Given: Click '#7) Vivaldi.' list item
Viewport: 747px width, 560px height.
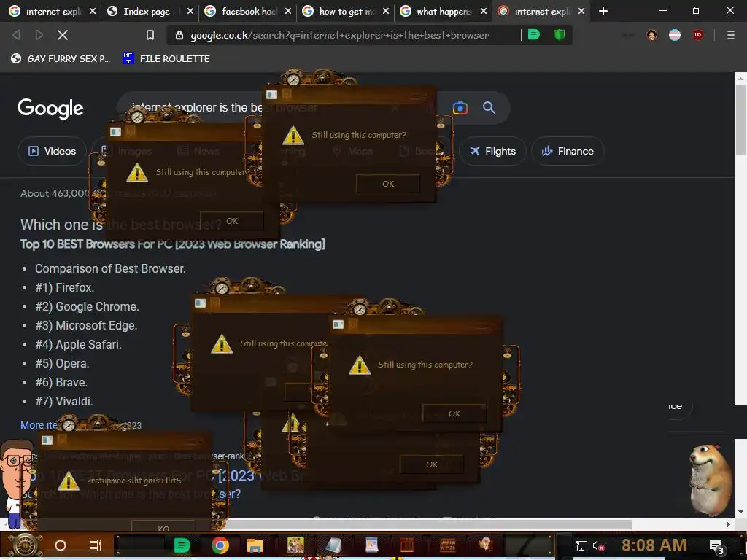Looking at the screenshot, I should click(64, 402).
